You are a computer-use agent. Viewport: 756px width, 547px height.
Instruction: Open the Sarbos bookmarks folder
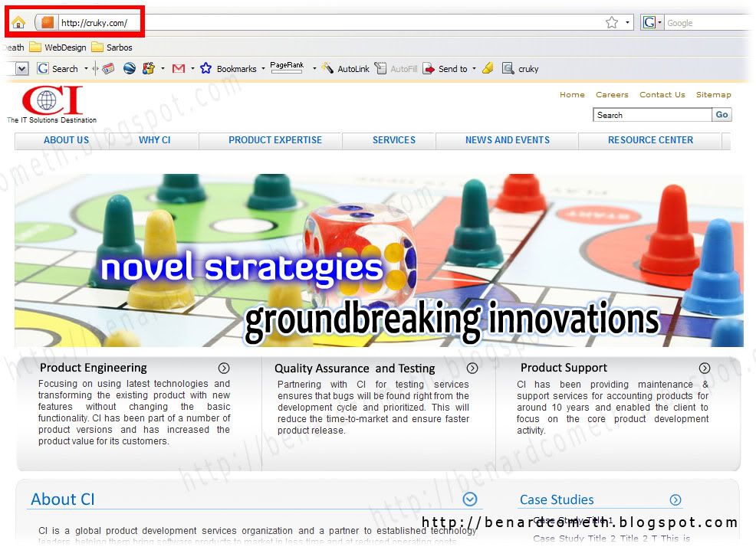click(112, 47)
